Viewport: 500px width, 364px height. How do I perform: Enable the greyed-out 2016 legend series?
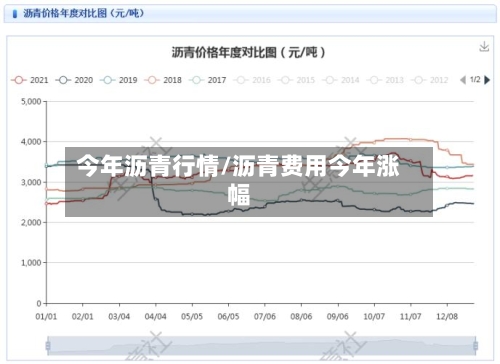(x=252, y=80)
